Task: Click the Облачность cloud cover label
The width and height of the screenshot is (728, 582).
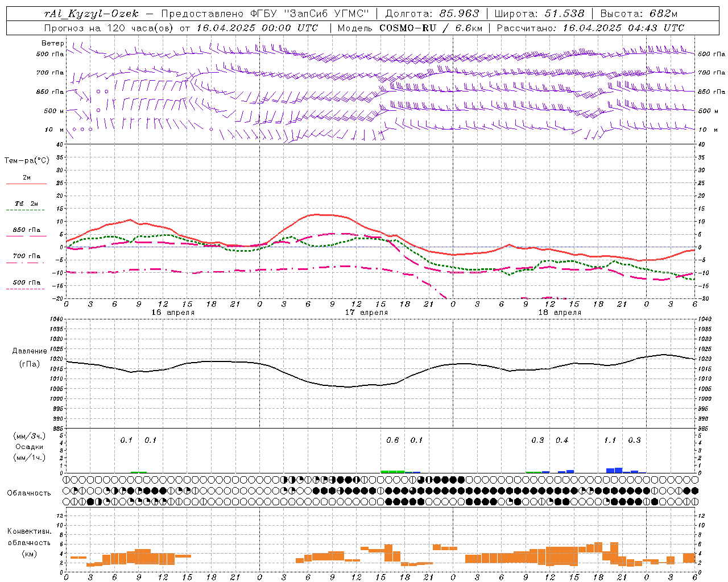Action: [x=29, y=493]
